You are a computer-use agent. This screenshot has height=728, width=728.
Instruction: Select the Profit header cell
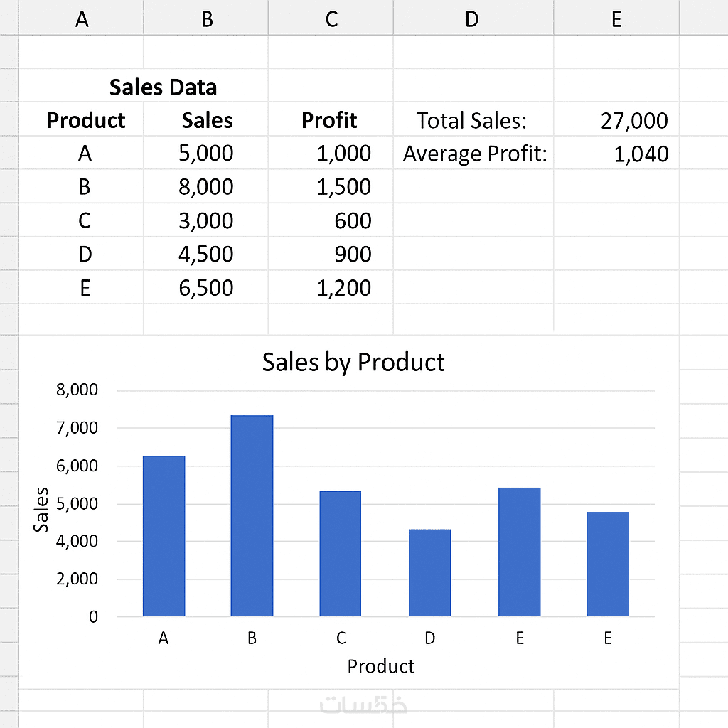tap(329, 120)
